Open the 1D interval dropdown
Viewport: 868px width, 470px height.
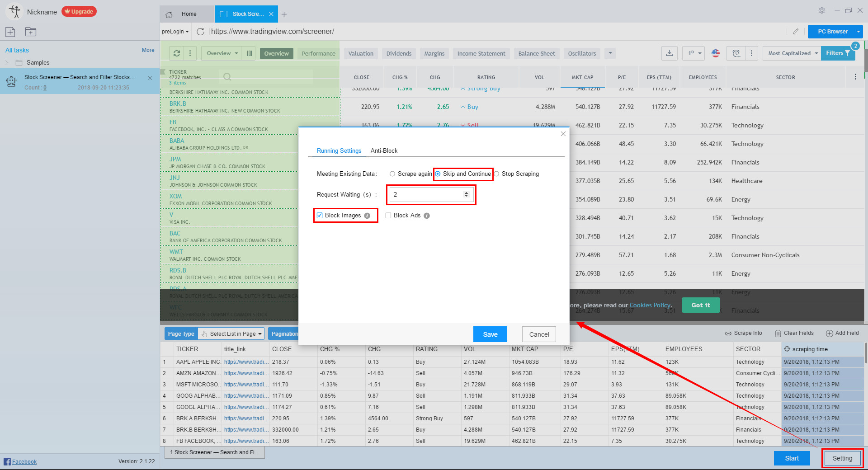[694, 53]
